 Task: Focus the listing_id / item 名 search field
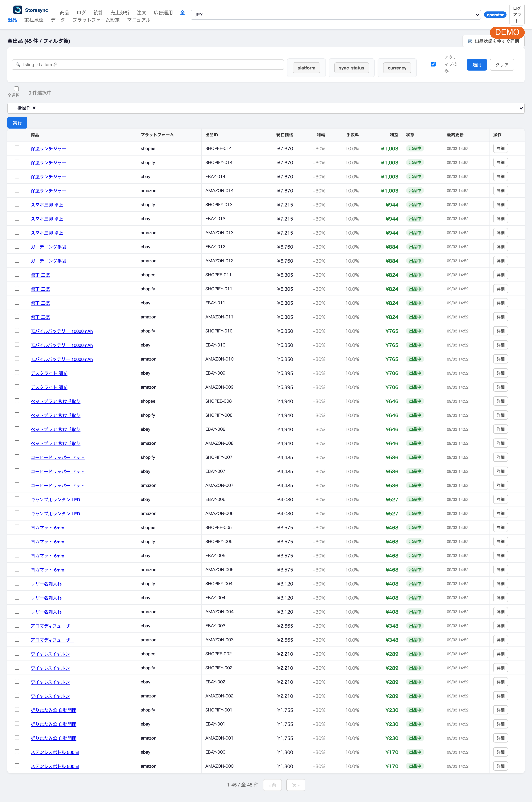(x=148, y=64)
